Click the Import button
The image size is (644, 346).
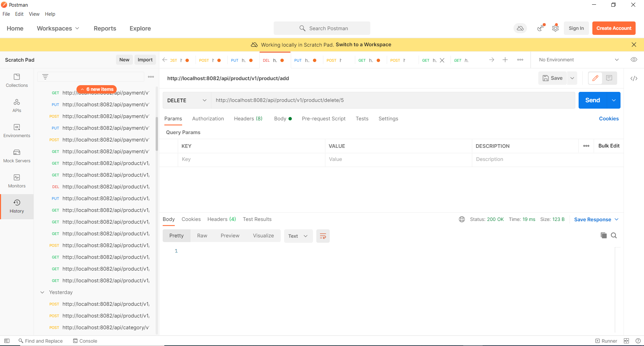pos(145,60)
